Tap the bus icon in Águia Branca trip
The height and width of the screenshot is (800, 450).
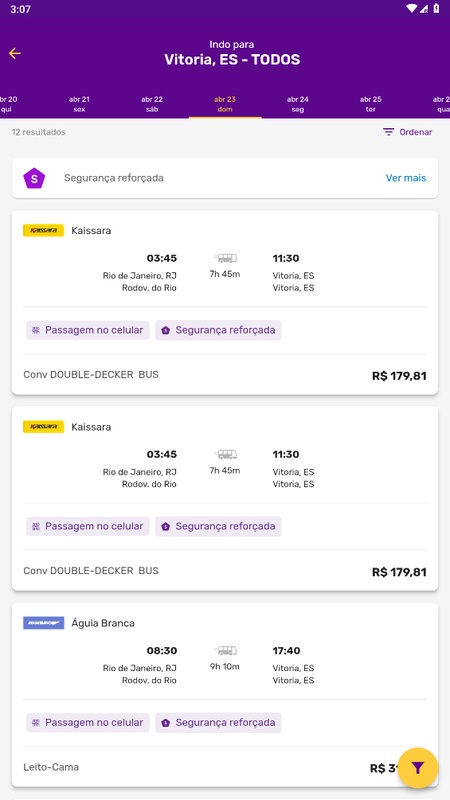pyautogui.click(x=225, y=651)
